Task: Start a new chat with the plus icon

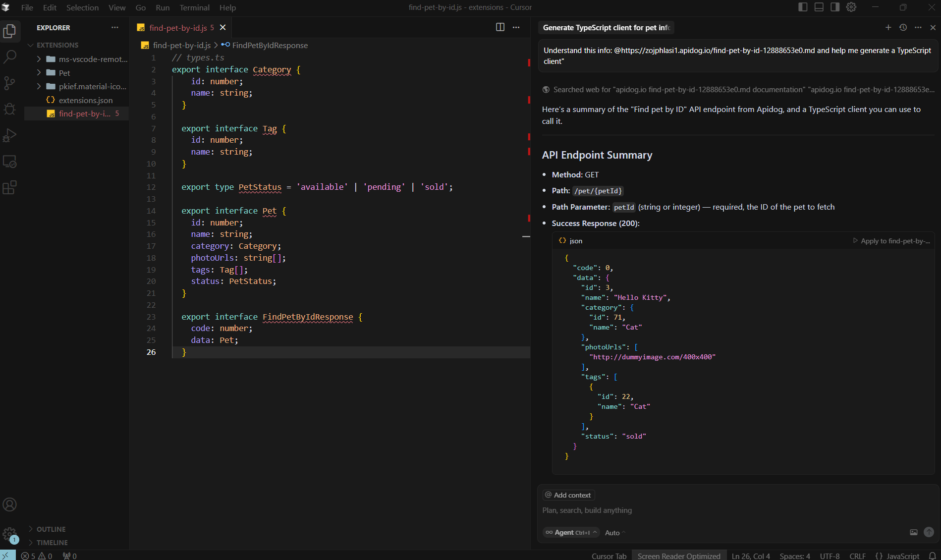Action: coord(888,28)
